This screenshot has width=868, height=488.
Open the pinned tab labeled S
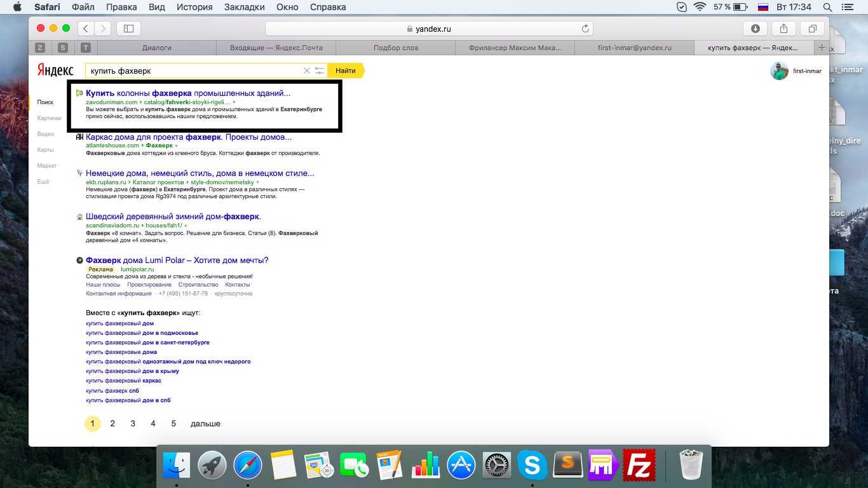(x=62, y=48)
